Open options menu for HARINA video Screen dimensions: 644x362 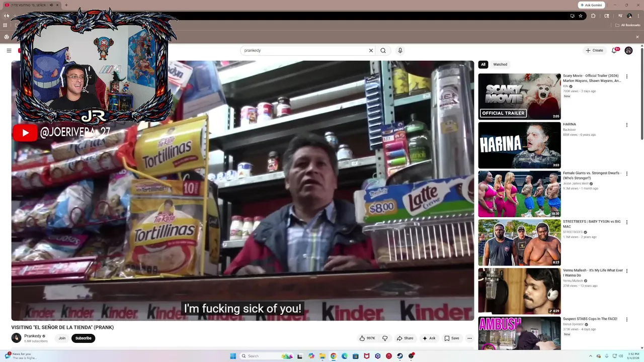(x=626, y=125)
